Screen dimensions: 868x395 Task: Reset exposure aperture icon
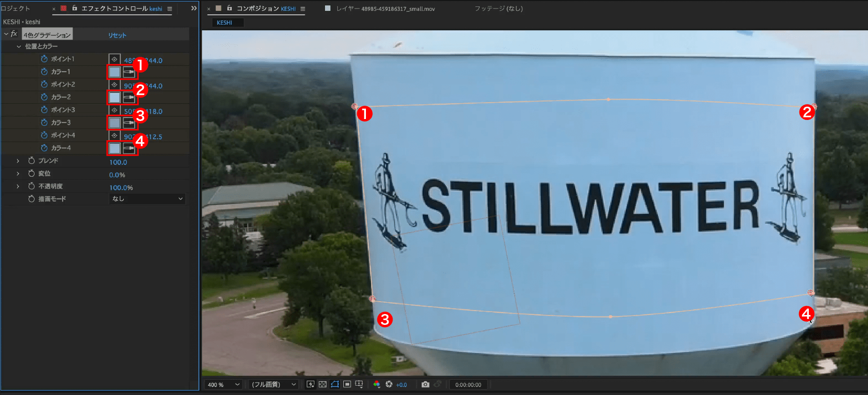pos(389,385)
